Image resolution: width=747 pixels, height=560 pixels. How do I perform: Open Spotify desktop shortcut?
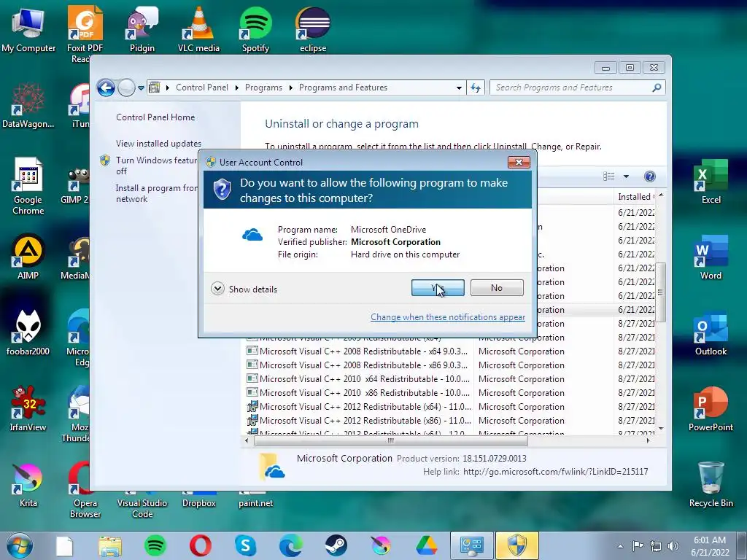point(255,30)
